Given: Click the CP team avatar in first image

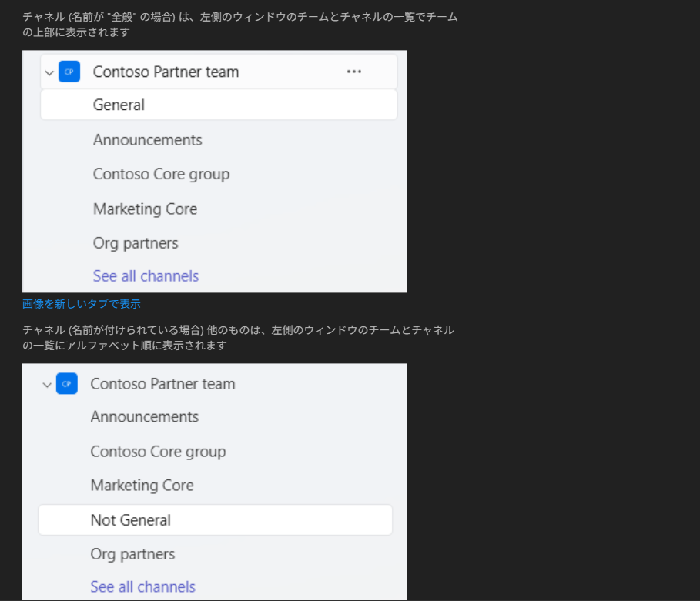Looking at the screenshot, I should click(69, 72).
